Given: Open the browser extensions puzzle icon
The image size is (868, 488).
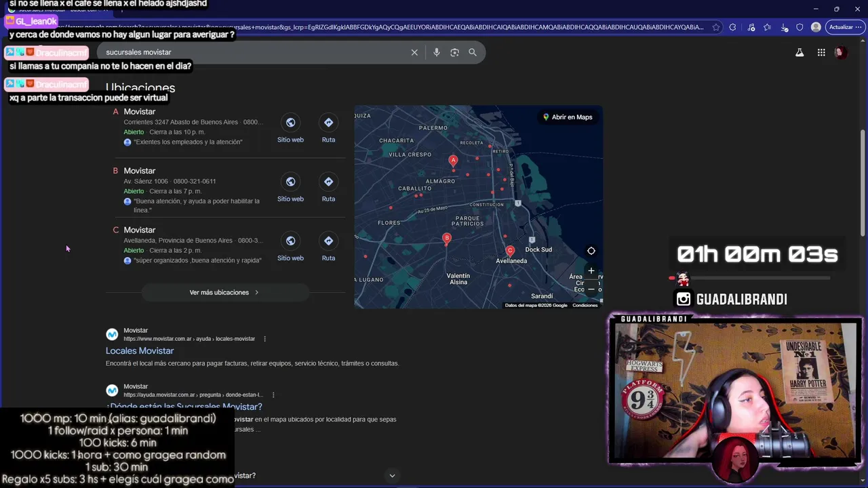Looking at the screenshot, I should point(732,27).
